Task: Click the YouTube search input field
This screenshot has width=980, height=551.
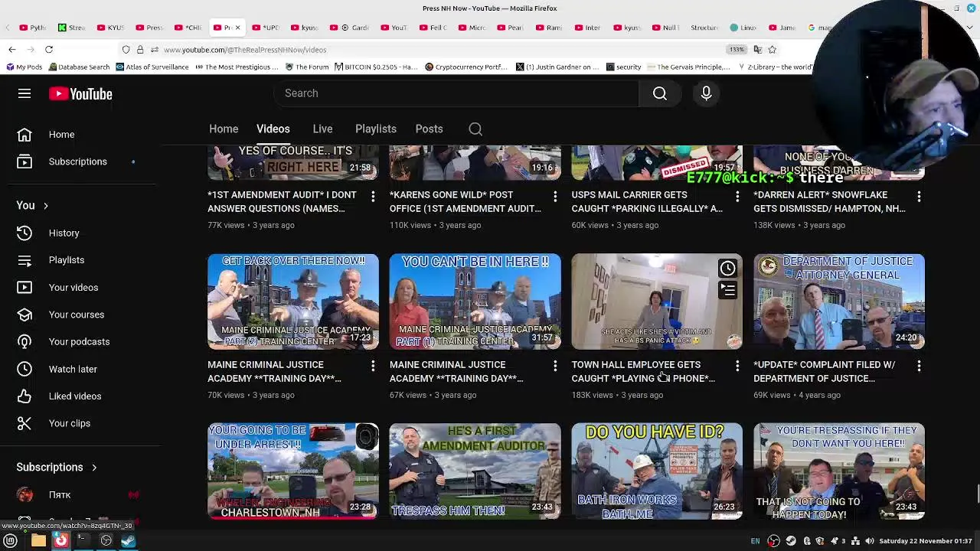Action: click(456, 93)
